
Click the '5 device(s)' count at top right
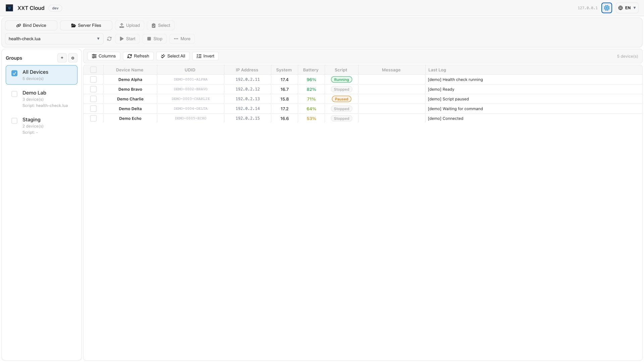(x=627, y=56)
